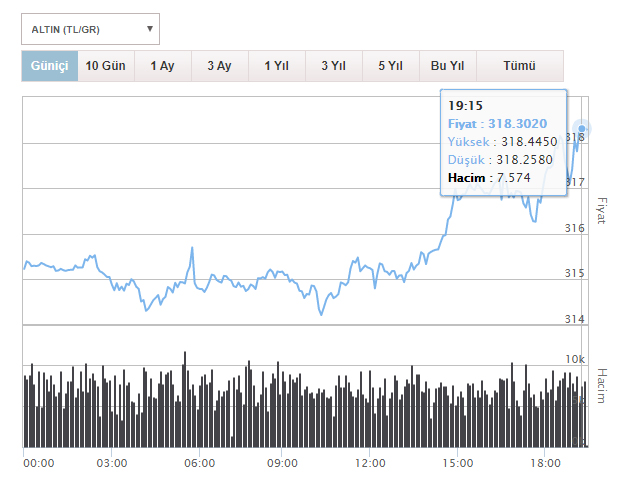
Task: Click the 00:00 time axis label
Action: (39, 463)
